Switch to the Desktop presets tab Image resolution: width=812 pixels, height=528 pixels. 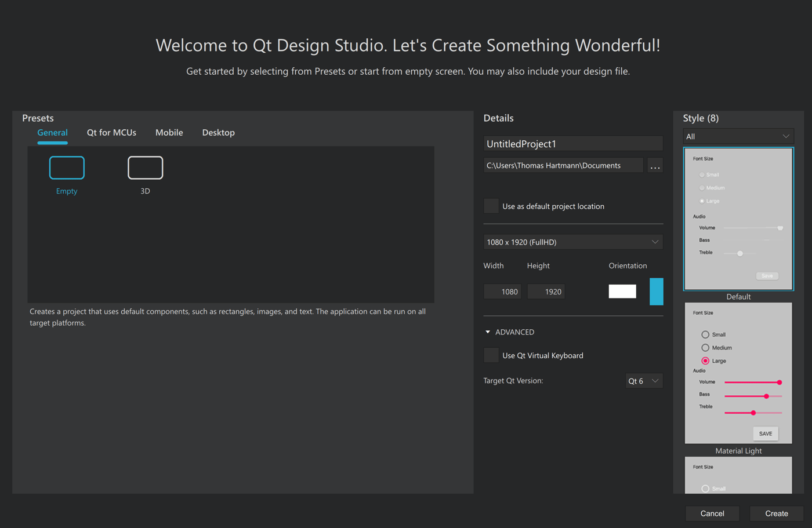[218, 132]
